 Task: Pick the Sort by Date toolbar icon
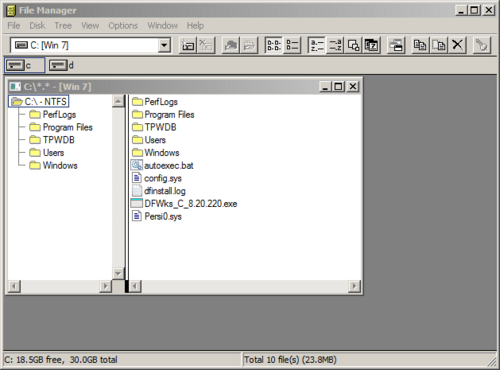(x=372, y=45)
